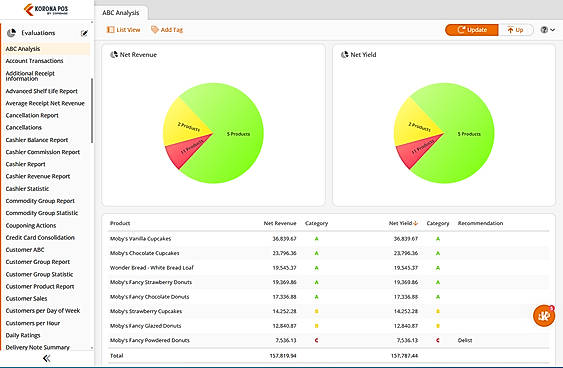
Task: Select Moby's Chocolate Cupcakes row
Action: point(329,253)
